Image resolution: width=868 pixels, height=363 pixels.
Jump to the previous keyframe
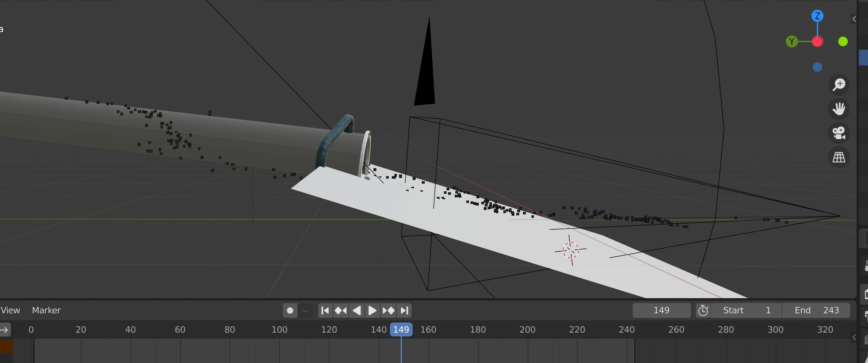click(x=341, y=311)
